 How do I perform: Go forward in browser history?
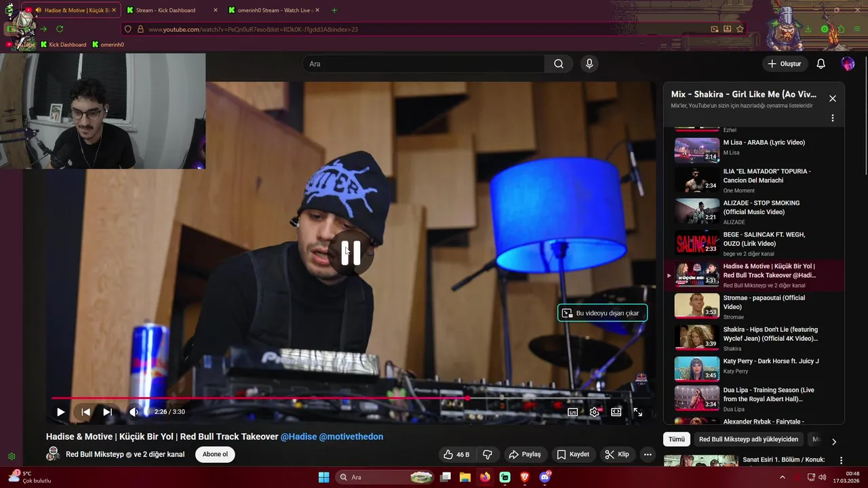point(43,29)
